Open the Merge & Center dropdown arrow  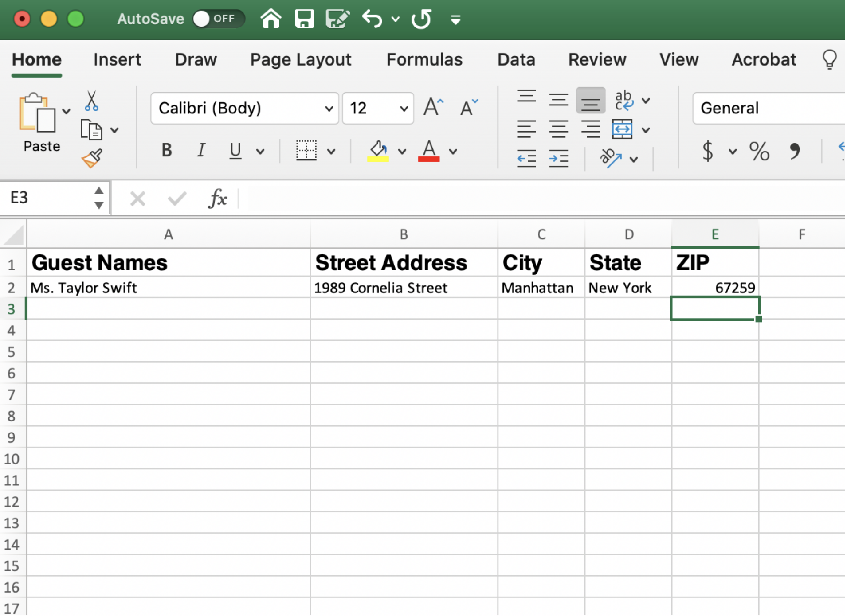tap(646, 130)
